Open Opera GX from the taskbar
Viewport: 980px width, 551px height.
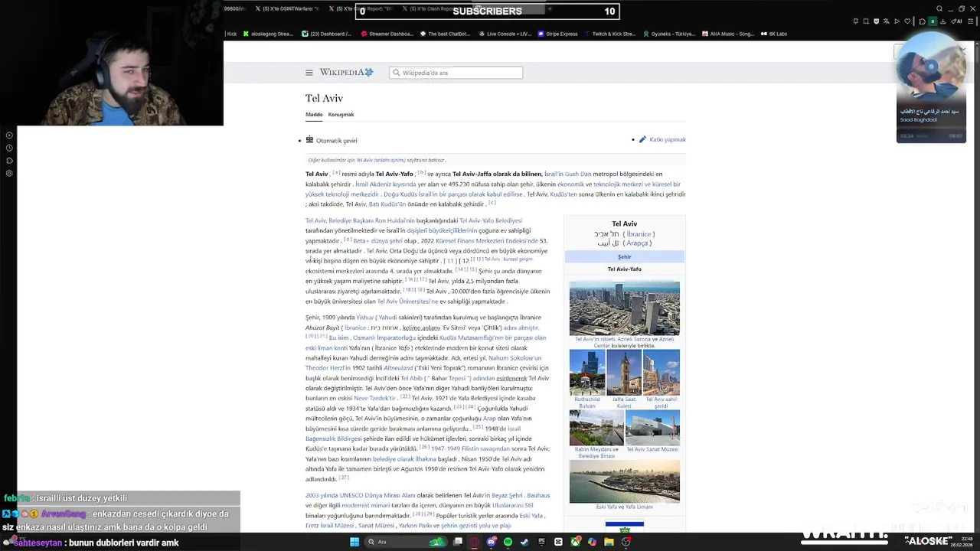tap(474, 542)
